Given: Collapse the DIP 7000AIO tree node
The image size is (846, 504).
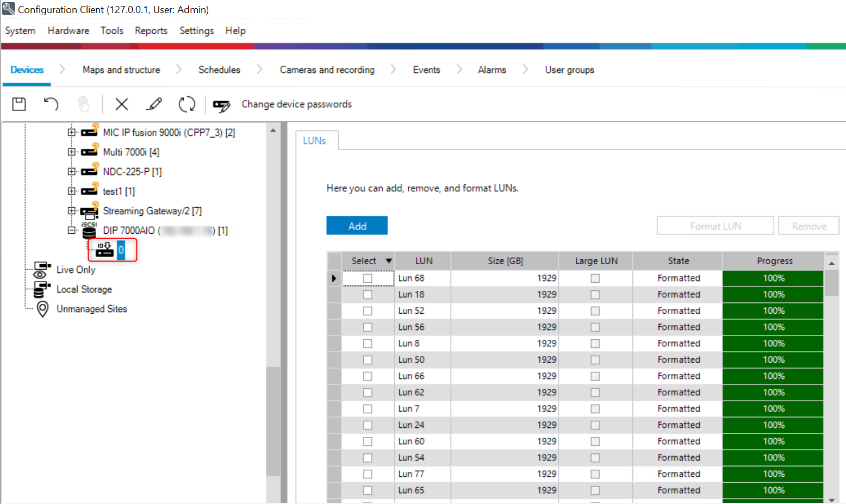Looking at the screenshot, I should [72, 231].
